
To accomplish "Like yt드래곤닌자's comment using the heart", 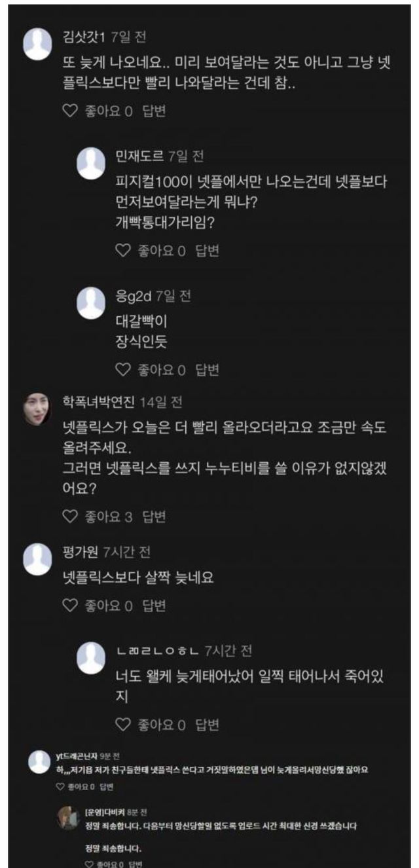I will coord(60,787).
